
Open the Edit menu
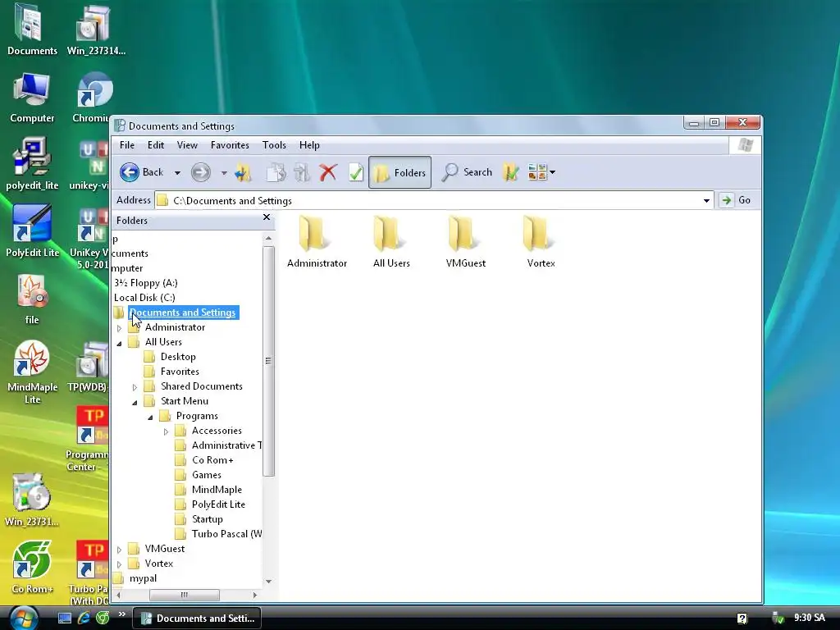click(156, 145)
